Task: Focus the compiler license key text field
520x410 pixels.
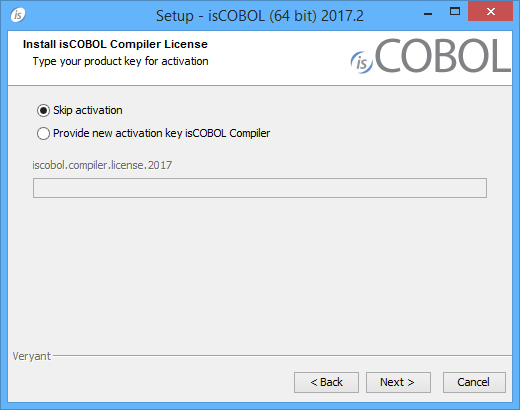Action: coord(260,188)
